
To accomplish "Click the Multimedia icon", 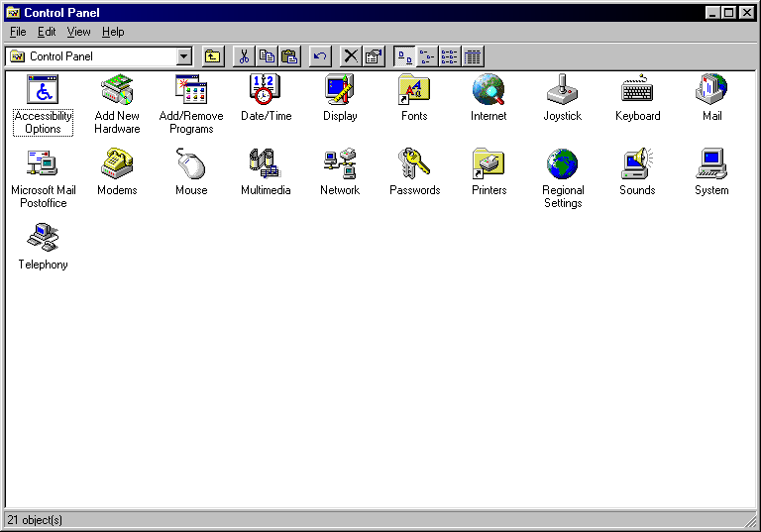I will click(x=266, y=163).
